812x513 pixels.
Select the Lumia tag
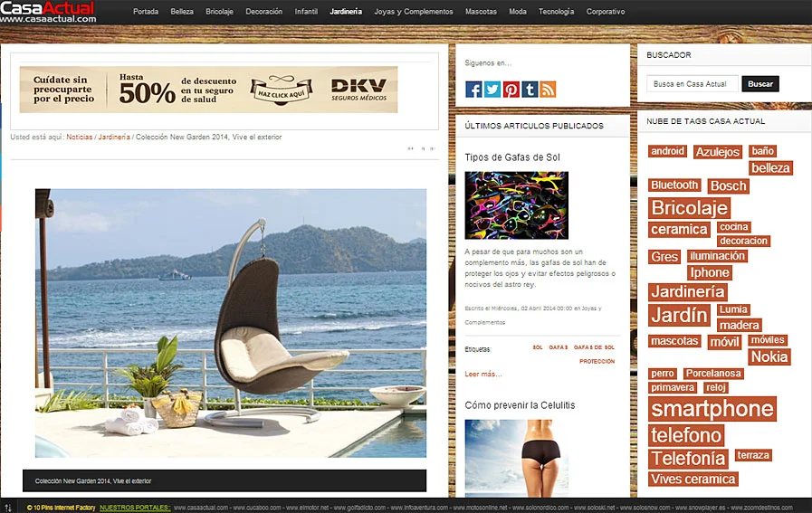[x=733, y=309]
